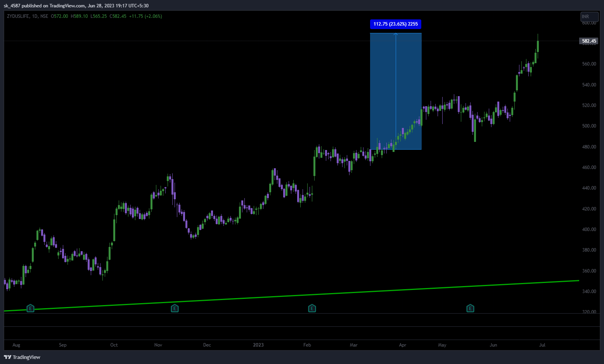The image size is (604, 364).
Task: Click the Oct label on time axis
Action: pyautogui.click(x=114, y=345)
